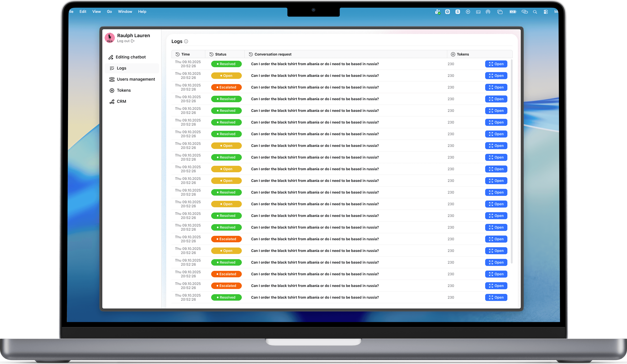627x364 pixels.
Task: Sort by the Conversation request column header
Action: 273,54
